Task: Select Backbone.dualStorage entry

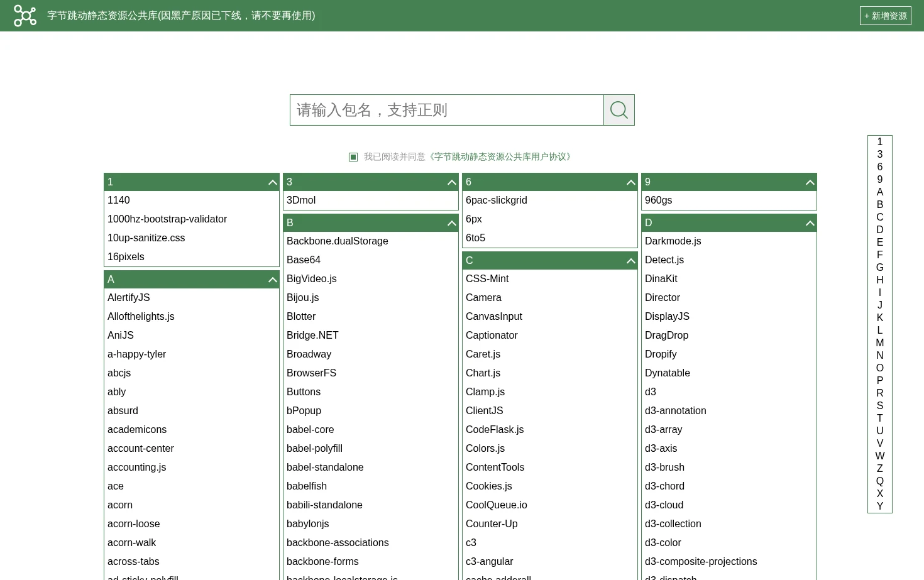Action: tap(338, 241)
